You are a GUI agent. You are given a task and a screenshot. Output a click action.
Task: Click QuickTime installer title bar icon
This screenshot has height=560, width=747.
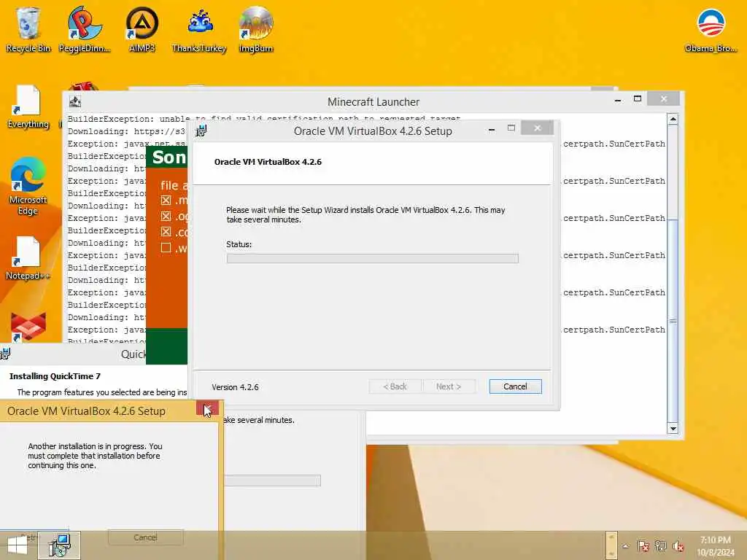pos(5,354)
